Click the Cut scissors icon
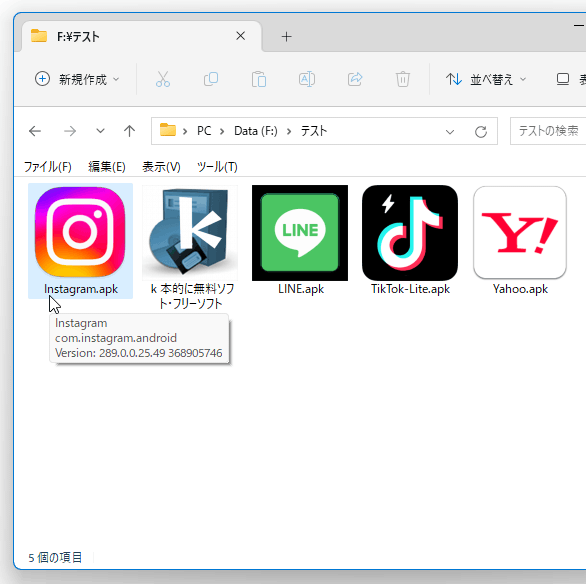The width and height of the screenshot is (586, 584). [x=163, y=79]
